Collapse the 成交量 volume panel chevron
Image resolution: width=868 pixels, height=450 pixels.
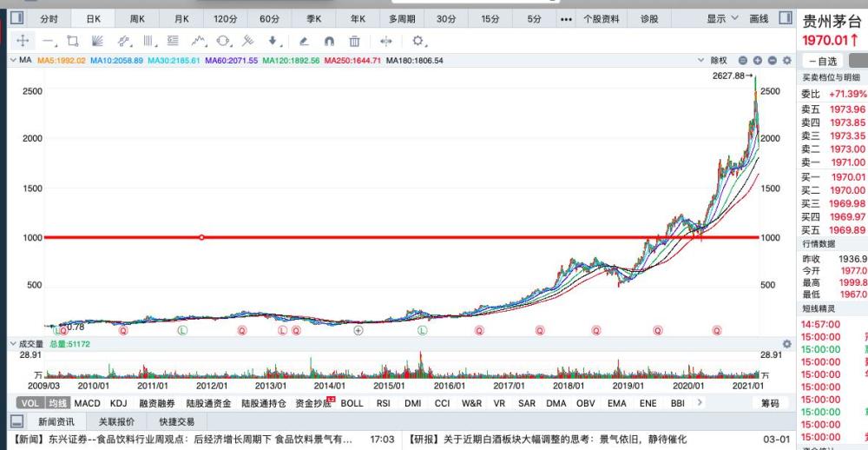13,344
